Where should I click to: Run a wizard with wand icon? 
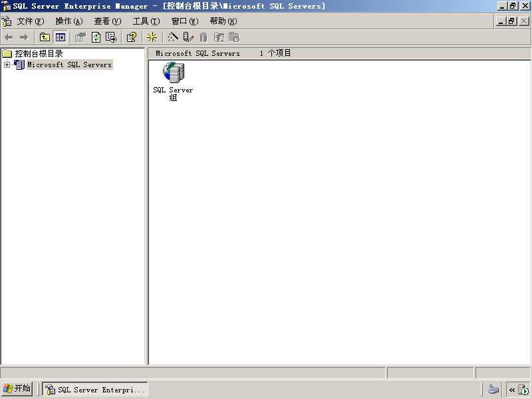click(173, 37)
